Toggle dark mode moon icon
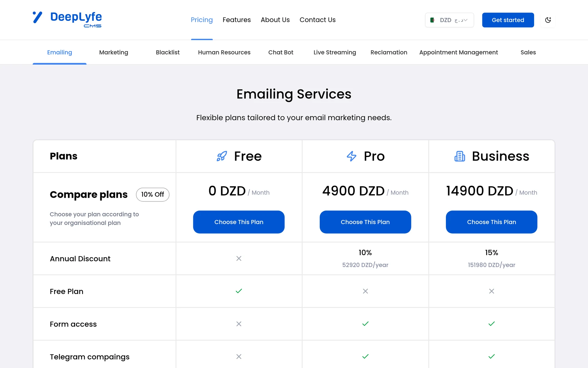 (x=548, y=20)
